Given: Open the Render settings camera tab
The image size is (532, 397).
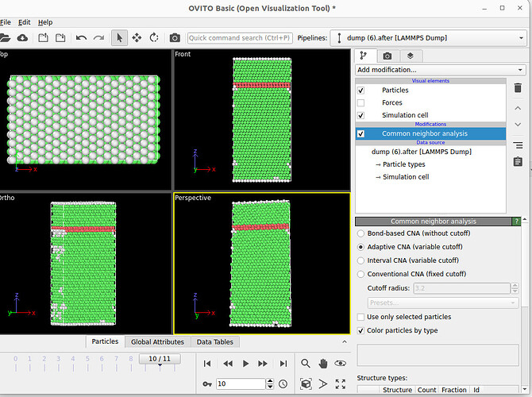Looking at the screenshot, I should [387, 56].
